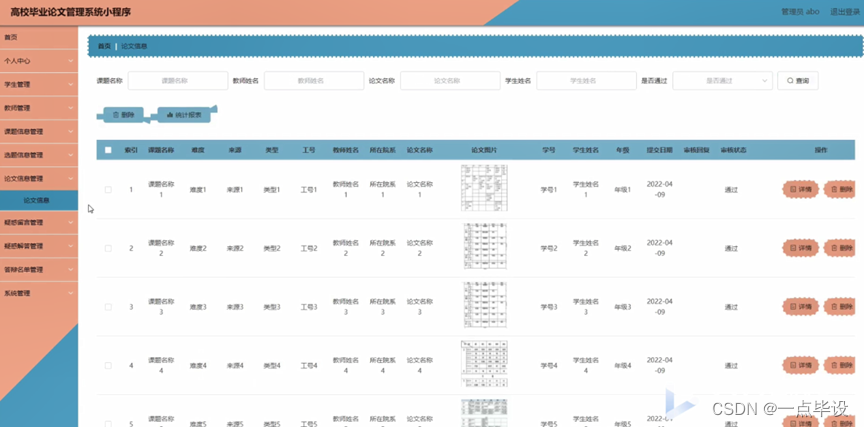Click the 查询 search button
The image size is (864, 427).
(797, 80)
